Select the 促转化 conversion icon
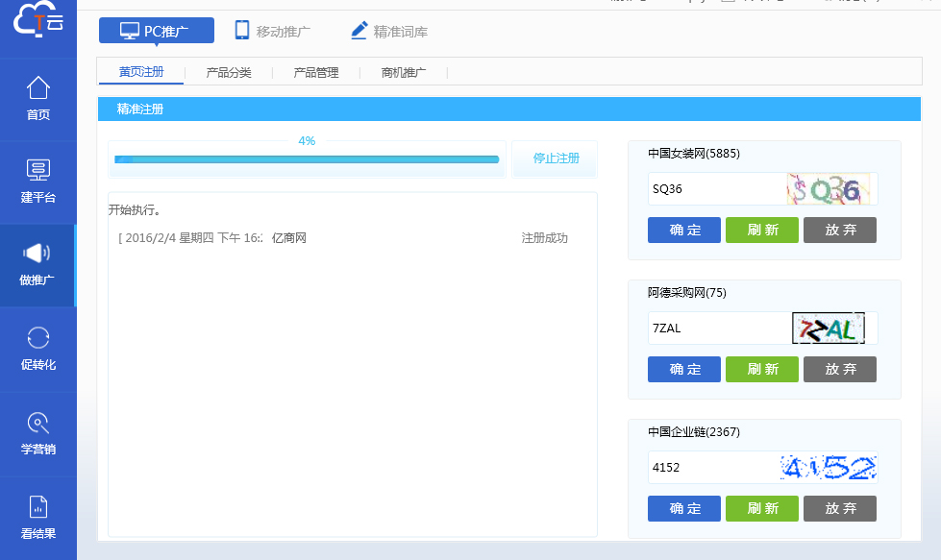Image resolution: width=941 pixels, height=560 pixels. (x=37, y=338)
